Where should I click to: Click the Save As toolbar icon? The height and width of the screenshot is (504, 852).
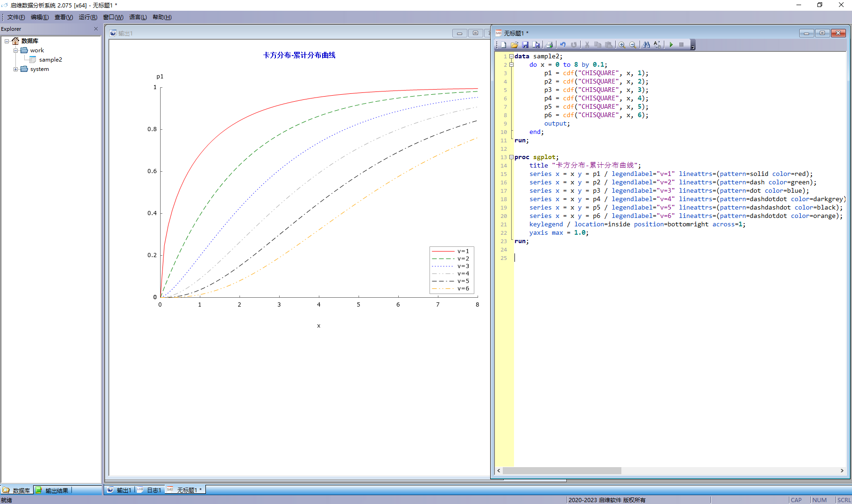tap(536, 45)
